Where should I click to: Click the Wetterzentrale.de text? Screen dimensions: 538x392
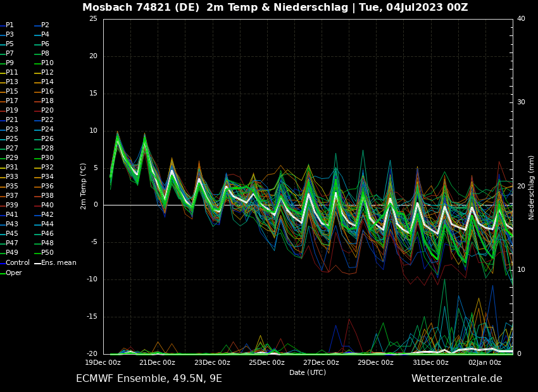(456, 379)
